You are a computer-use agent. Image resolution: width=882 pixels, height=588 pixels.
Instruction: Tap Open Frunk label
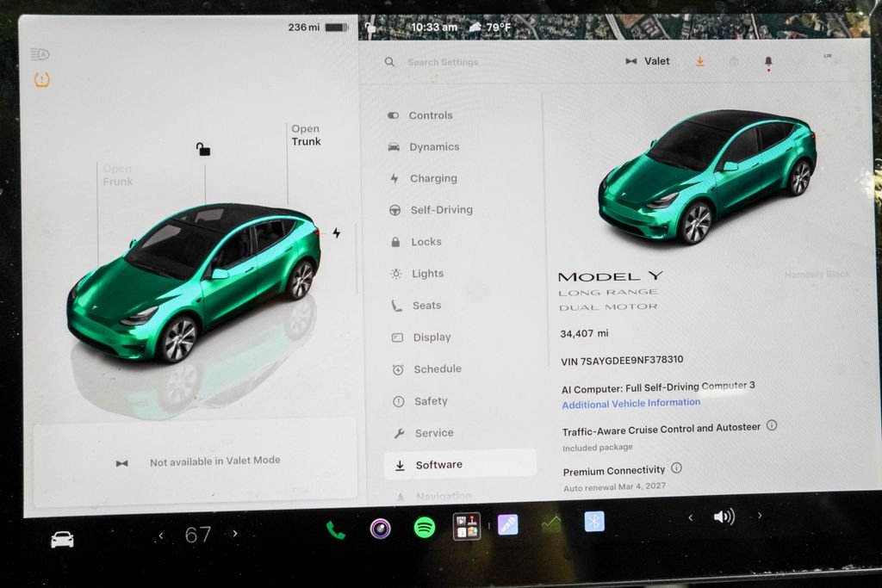pyautogui.click(x=117, y=176)
